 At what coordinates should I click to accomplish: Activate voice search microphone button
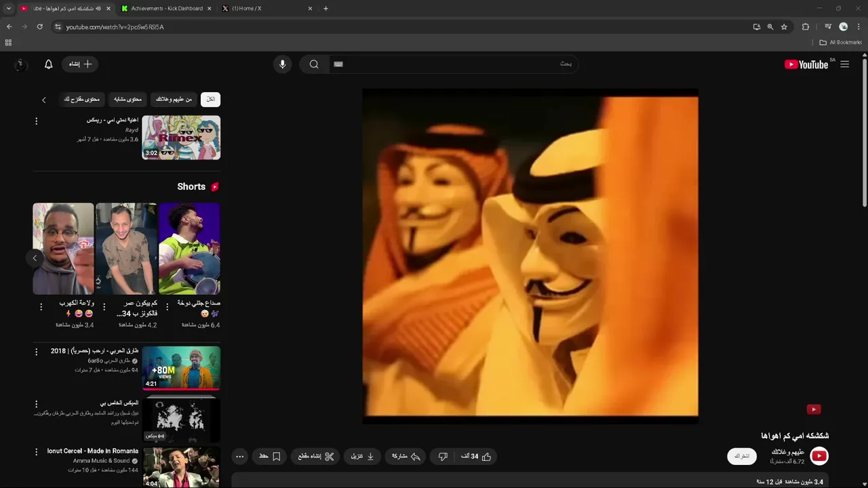point(283,64)
